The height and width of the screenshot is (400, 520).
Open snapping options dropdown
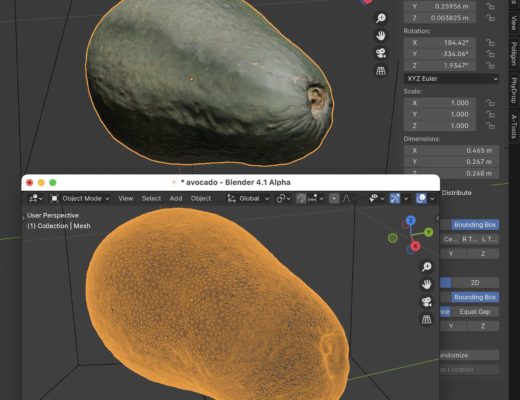(316, 199)
